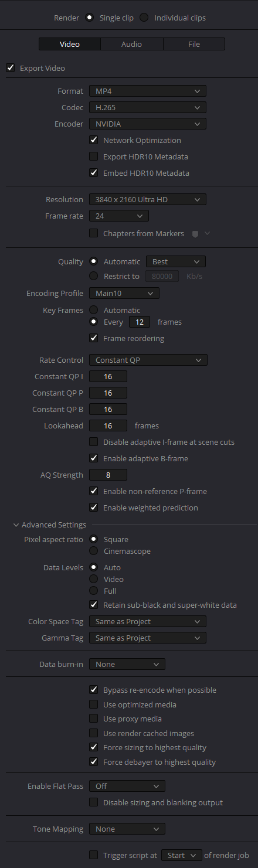Open the Rate Control dropdown
The width and height of the screenshot is (258, 868).
pyautogui.click(x=148, y=360)
